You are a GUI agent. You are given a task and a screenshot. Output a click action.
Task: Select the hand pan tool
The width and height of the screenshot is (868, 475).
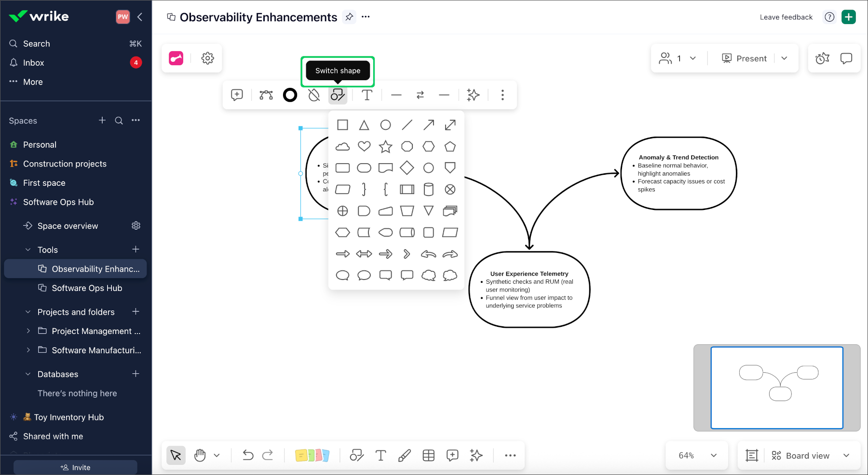[199, 455]
